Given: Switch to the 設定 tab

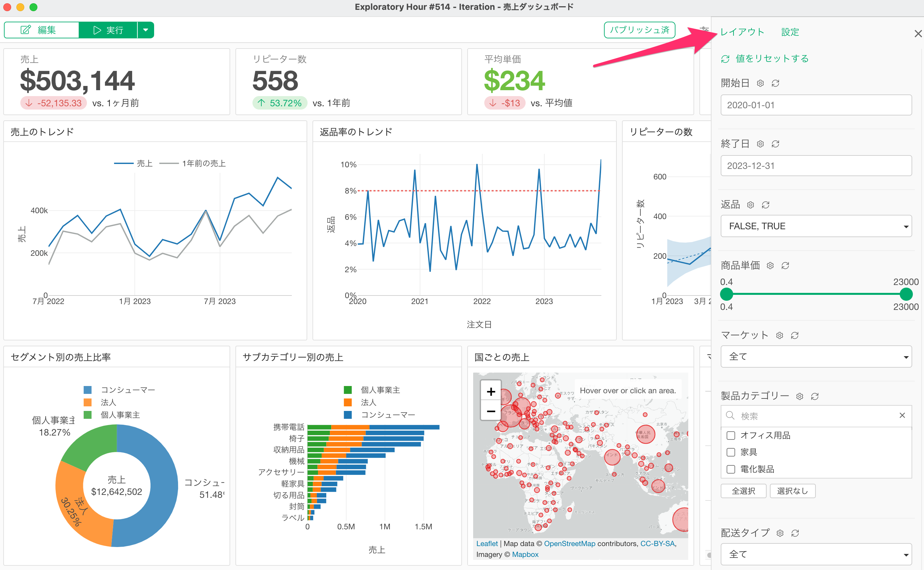Looking at the screenshot, I should pos(790,32).
